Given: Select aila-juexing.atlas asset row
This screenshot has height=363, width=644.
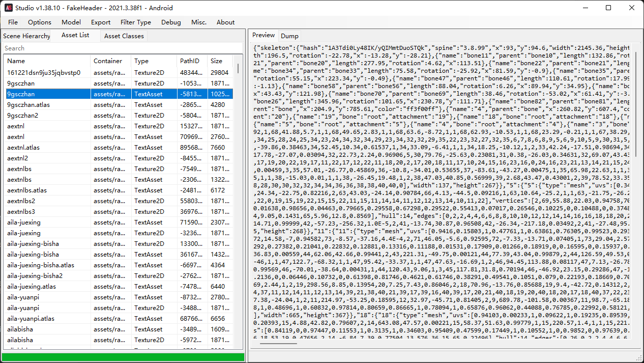Looking at the screenshot, I should (119, 287).
